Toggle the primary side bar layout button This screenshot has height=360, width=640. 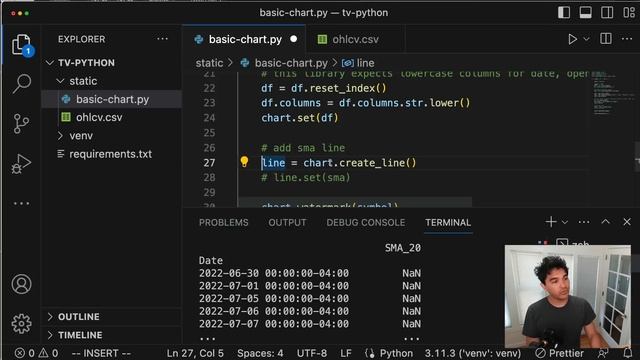(564, 13)
